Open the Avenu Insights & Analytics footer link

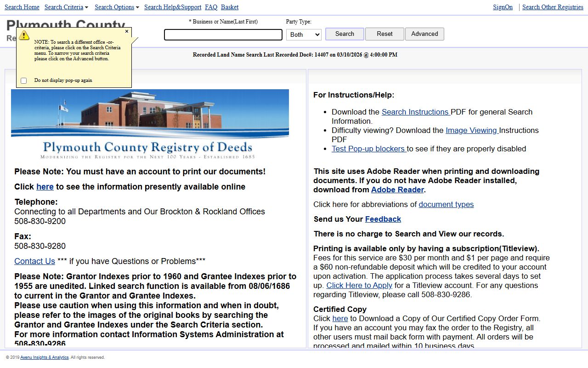[44, 357]
